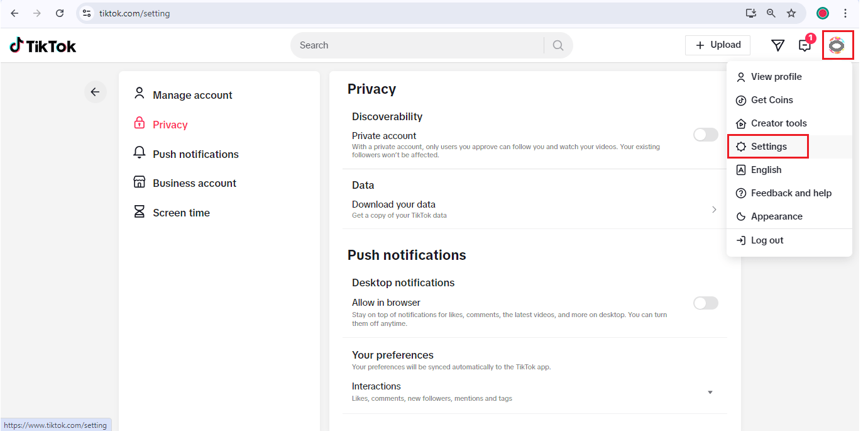Select Settings in the profile menu
868x431 pixels.
[x=768, y=147]
